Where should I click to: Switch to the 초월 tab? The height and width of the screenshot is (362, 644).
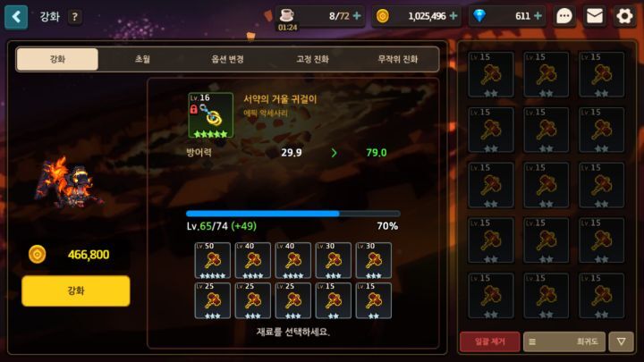(142, 59)
